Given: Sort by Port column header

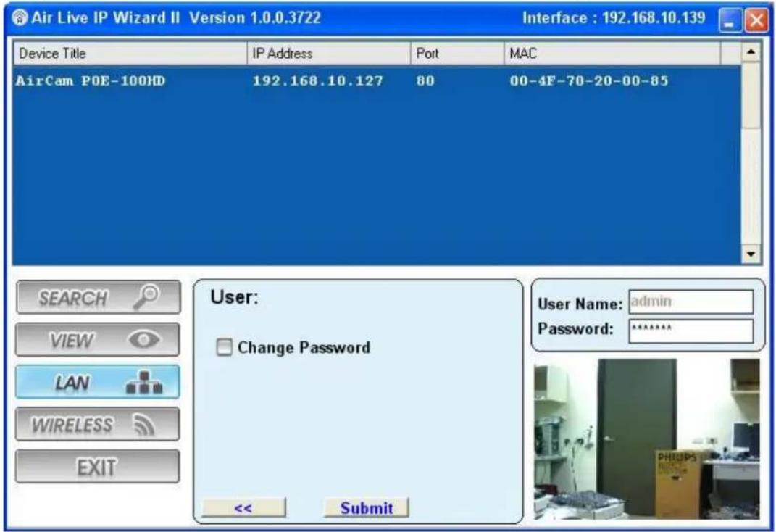Looking at the screenshot, I should pos(457,54).
